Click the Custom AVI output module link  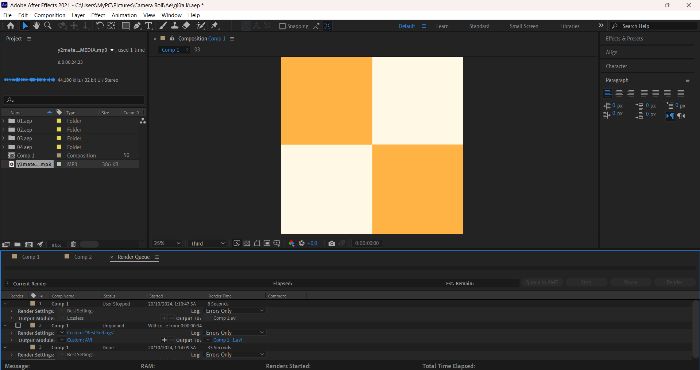click(79, 340)
